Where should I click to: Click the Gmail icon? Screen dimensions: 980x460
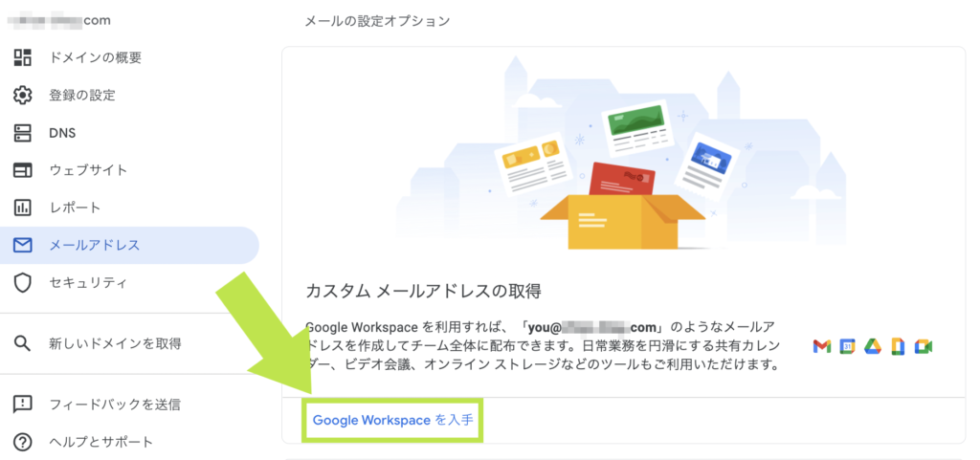[822, 346]
